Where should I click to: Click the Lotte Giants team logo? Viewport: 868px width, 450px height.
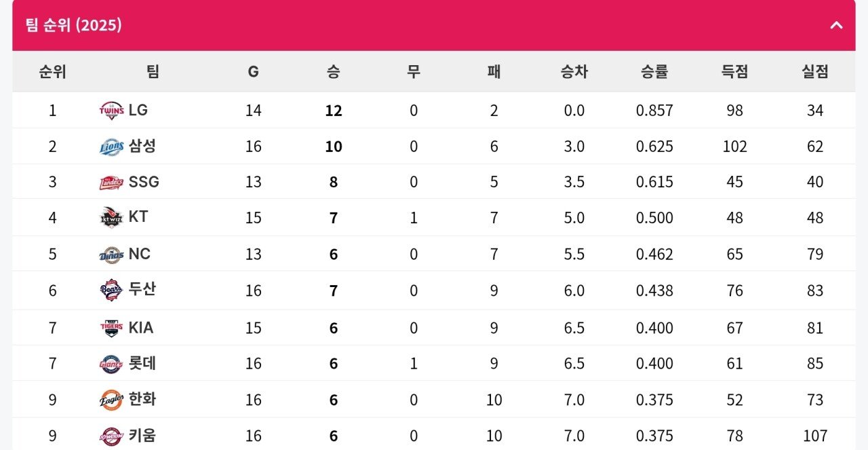point(111,364)
